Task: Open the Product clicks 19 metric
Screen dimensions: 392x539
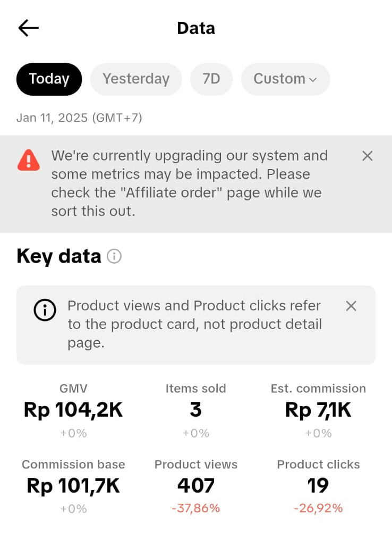Action: tap(318, 486)
